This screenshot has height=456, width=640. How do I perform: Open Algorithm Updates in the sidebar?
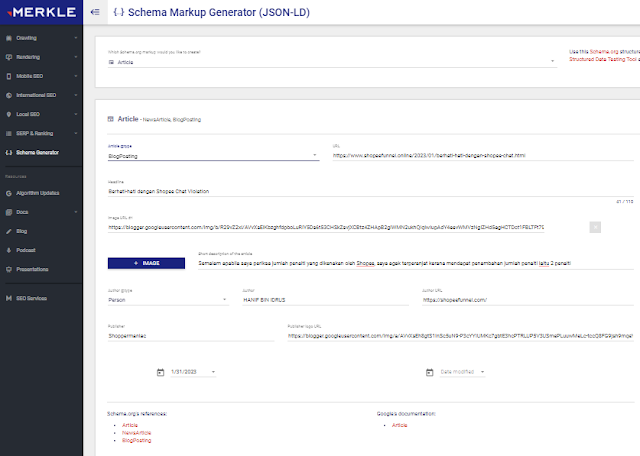38,193
